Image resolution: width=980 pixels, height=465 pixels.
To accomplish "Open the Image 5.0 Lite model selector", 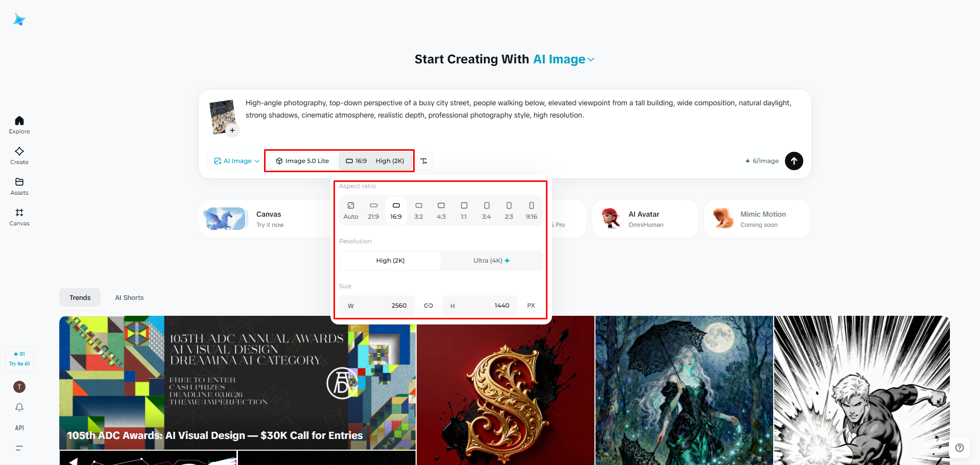I will [x=302, y=161].
